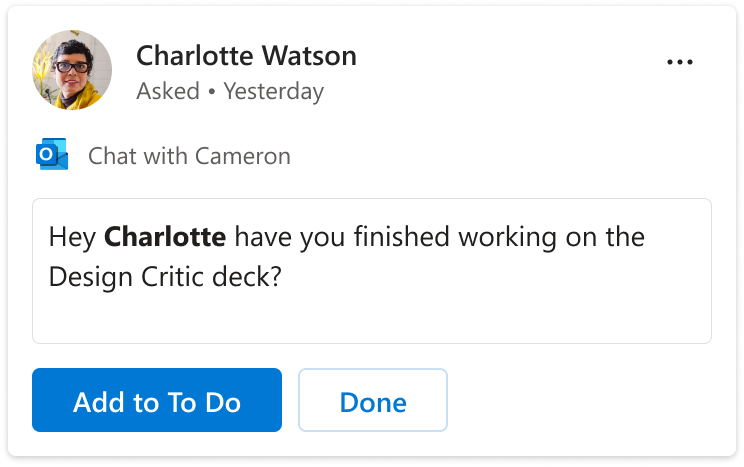Open the more options ellipsis menu

tap(679, 62)
